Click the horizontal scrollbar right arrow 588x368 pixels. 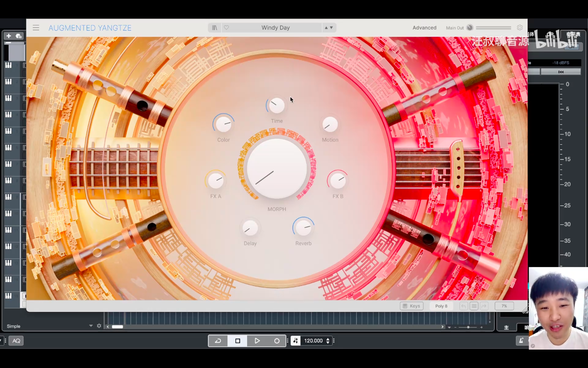tap(442, 327)
